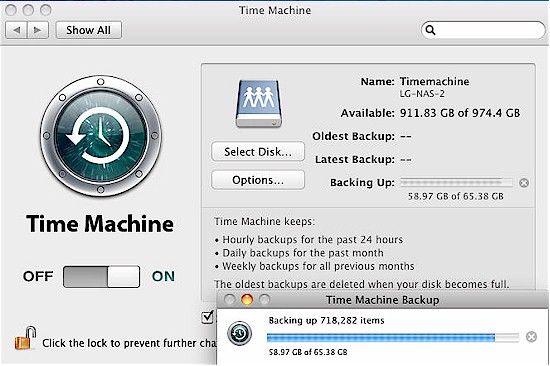
Task: Click the '911.83 GB of 974.4 GB' value
Action: 460,113
